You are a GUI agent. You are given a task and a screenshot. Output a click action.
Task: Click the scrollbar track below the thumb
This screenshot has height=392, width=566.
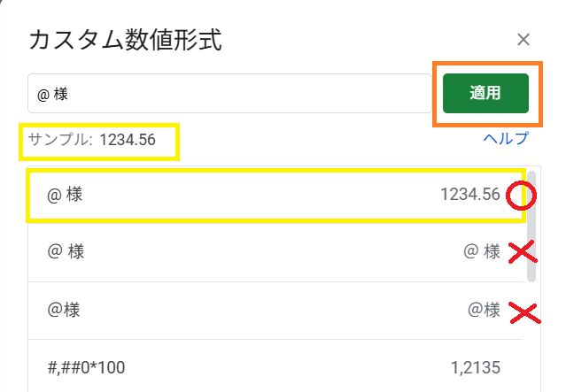tap(531, 335)
